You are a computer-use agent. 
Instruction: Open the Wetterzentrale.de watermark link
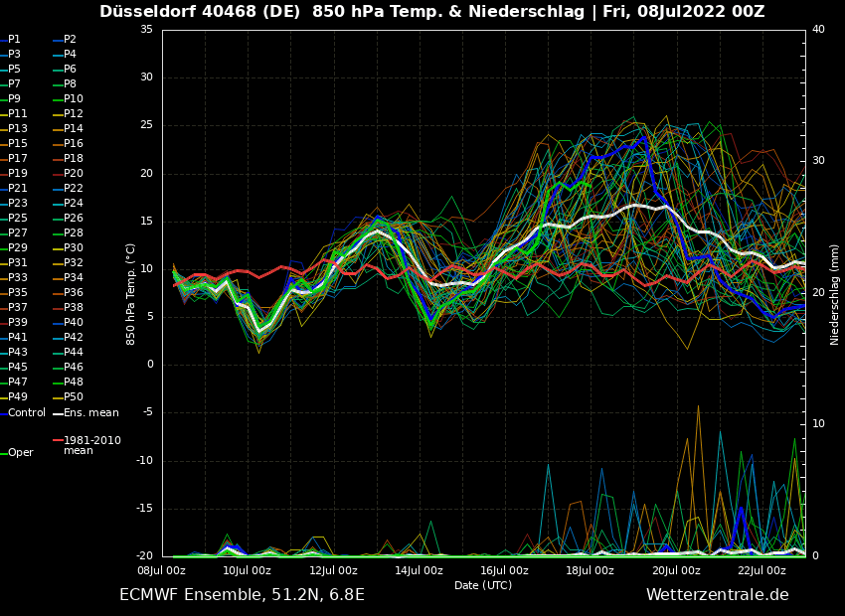[x=717, y=595]
